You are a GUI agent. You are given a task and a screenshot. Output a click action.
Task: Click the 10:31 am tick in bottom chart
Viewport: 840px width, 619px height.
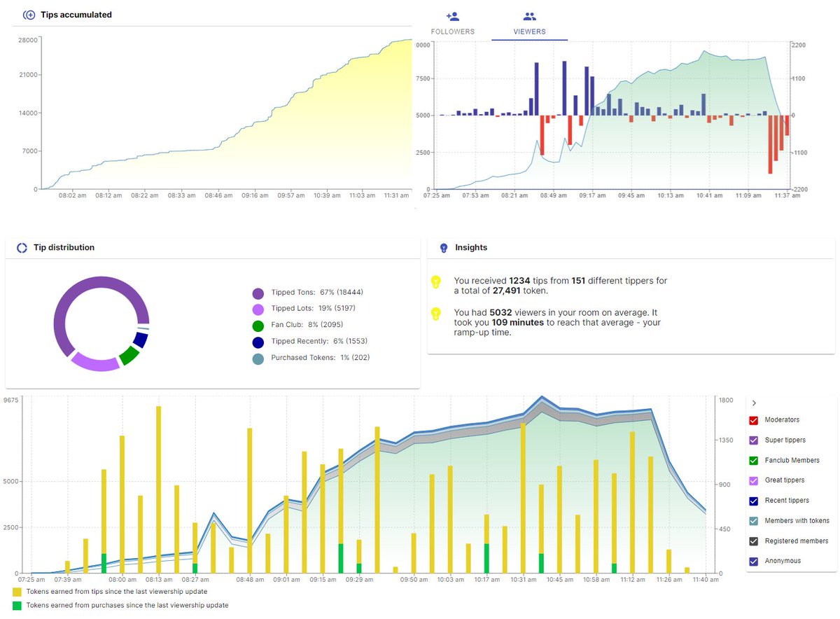[x=524, y=580]
